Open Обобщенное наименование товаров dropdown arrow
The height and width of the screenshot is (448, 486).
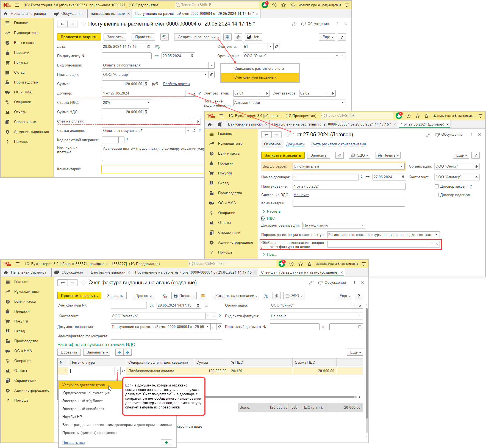pyautogui.click(x=431, y=244)
